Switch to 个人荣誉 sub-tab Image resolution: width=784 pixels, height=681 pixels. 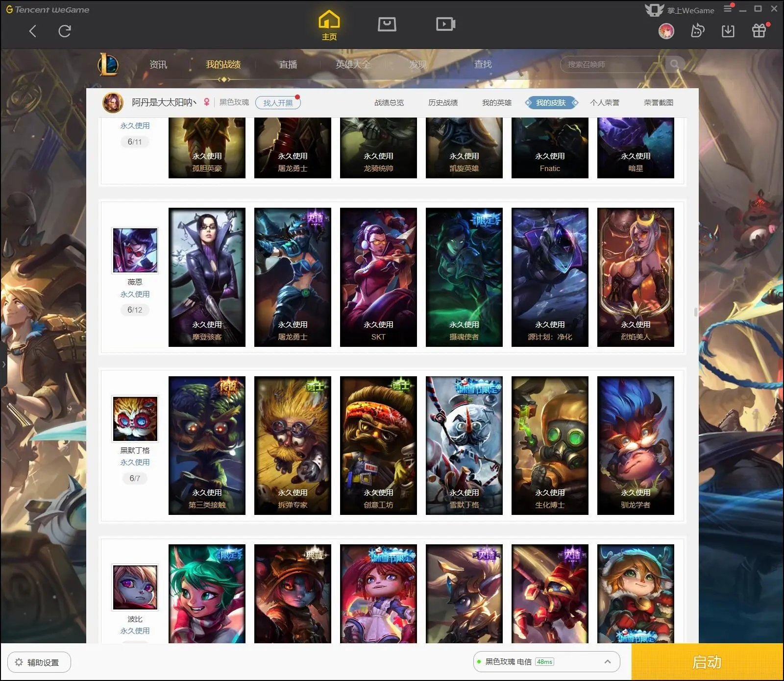coord(605,102)
